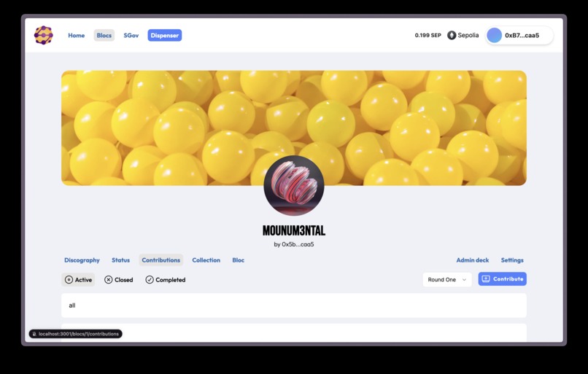Click the Ethereum network icon beside Sepolia
588x374 pixels.
[452, 35]
